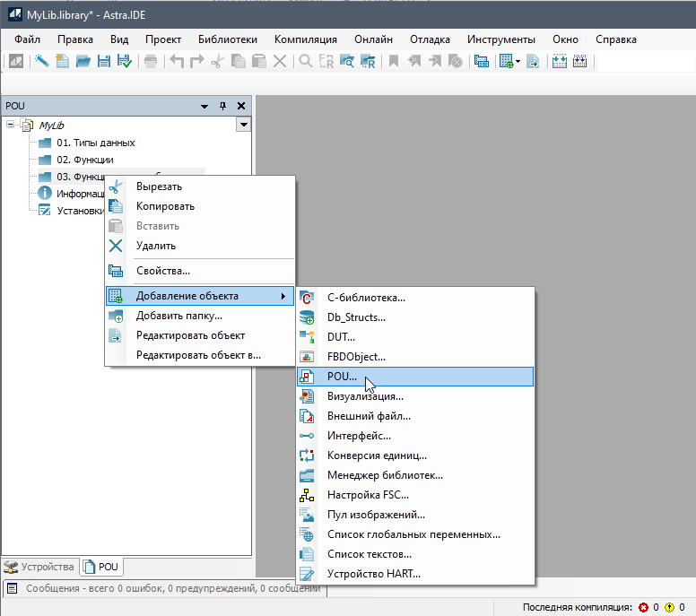Choose Визуализация... from the submenu

[x=364, y=395]
